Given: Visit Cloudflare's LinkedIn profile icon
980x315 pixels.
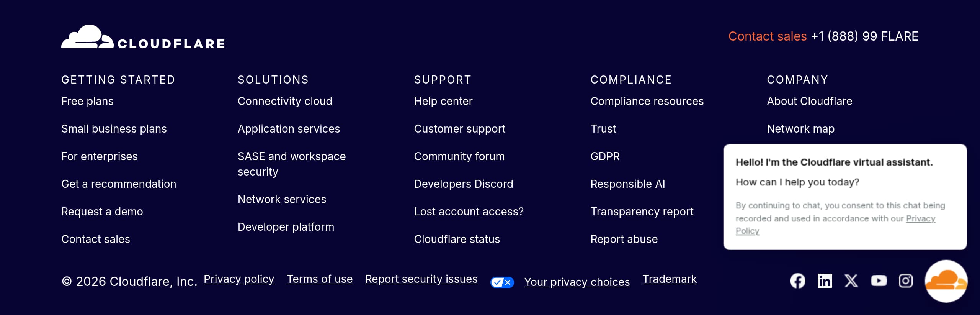Looking at the screenshot, I should point(825,281).
